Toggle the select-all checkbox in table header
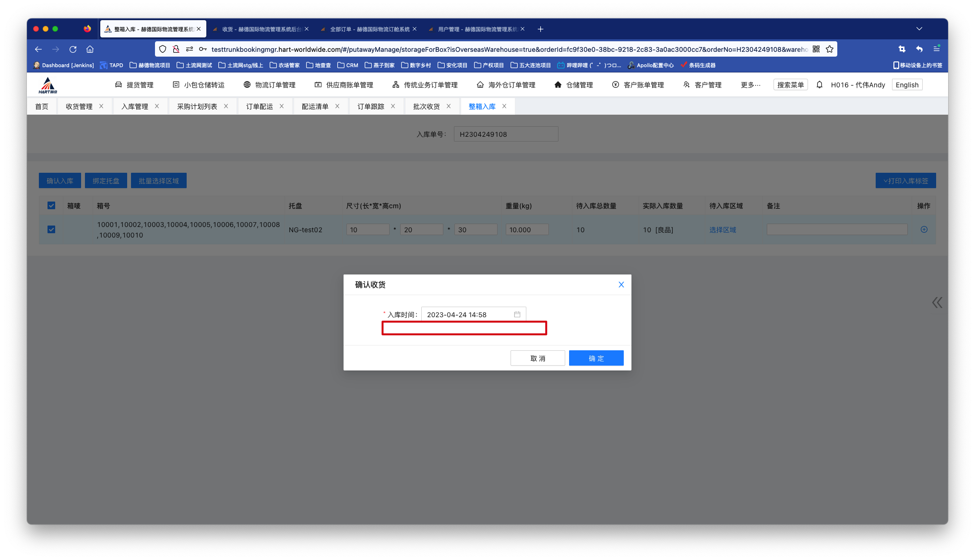975x560 pixels. (51, 205)
